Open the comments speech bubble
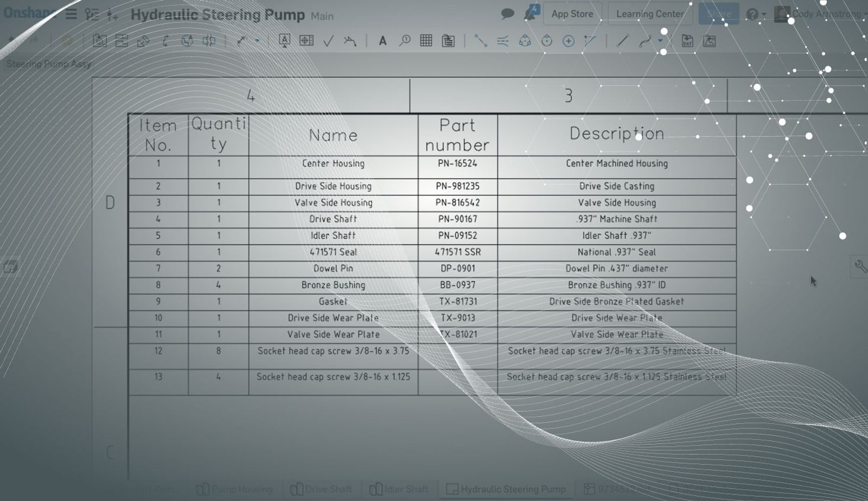Image resolution: width=868 pixels, height=501 pixels. click(x=507, y=14)
